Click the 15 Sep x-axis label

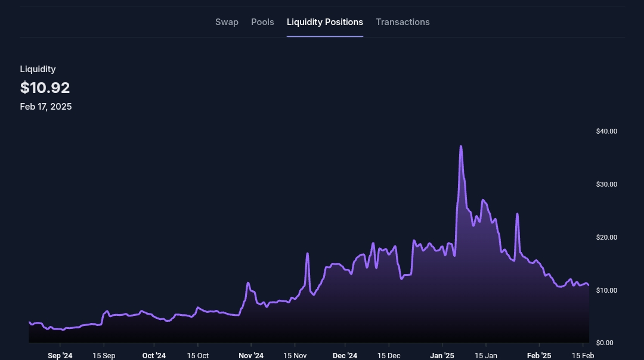(x=104, y=355)
